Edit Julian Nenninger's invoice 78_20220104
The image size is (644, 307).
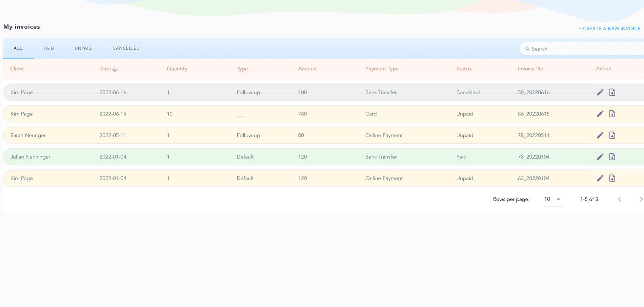pos(600,157)
